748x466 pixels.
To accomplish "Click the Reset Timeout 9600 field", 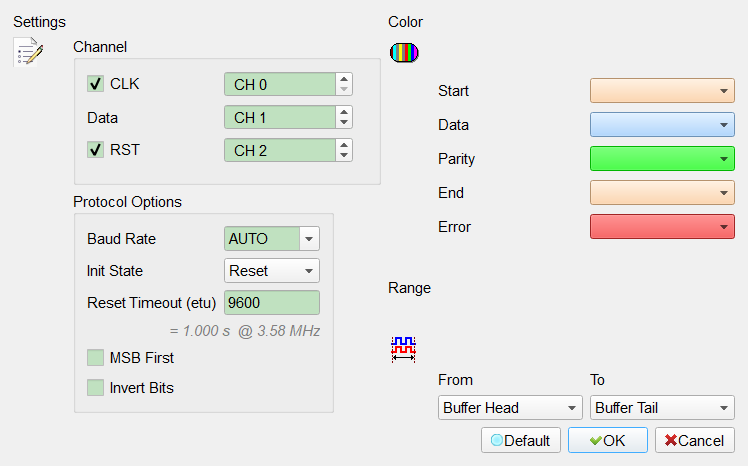I will tap(272, 302).
